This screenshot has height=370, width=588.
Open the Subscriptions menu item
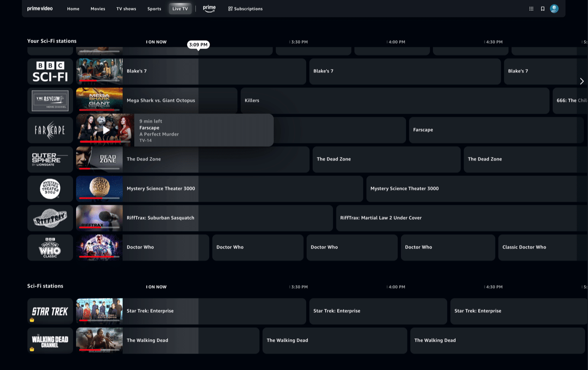[245, 9]
